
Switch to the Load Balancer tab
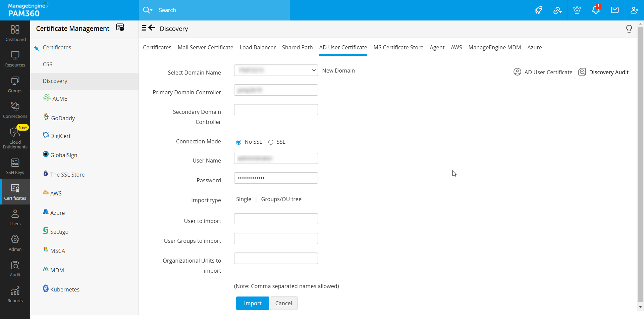(258, 47)
